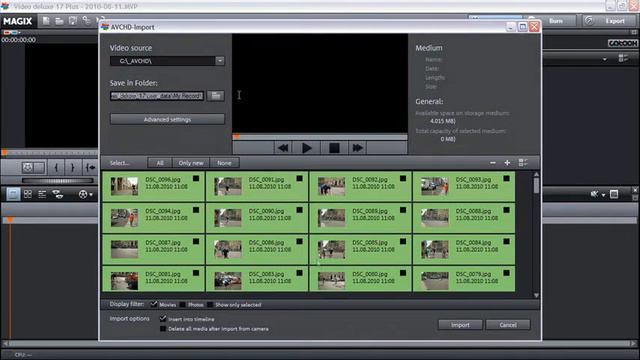Click the Save in Folder path field
The height and width of the screenshot is (360, 640).
pos(157,96)
